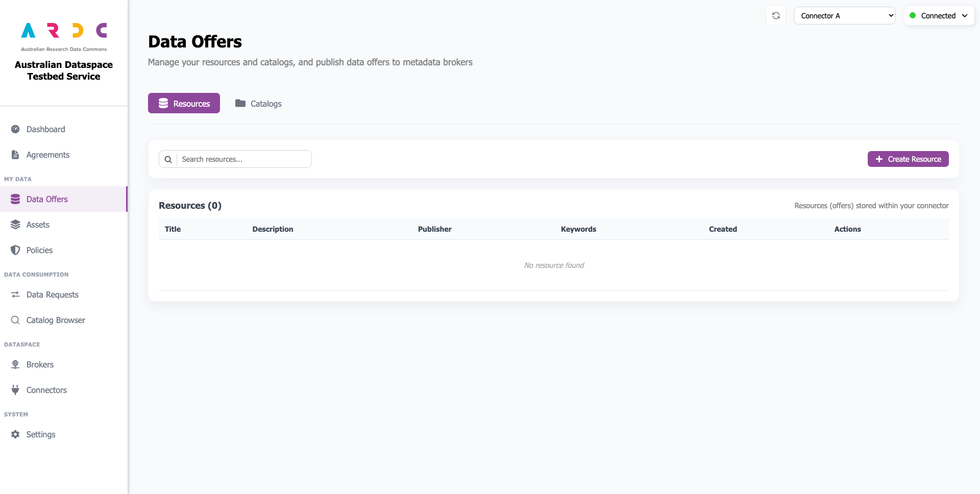Click the Publisher column header
Viewport: 980px width, 494px height.
click(x=435, y=229)
